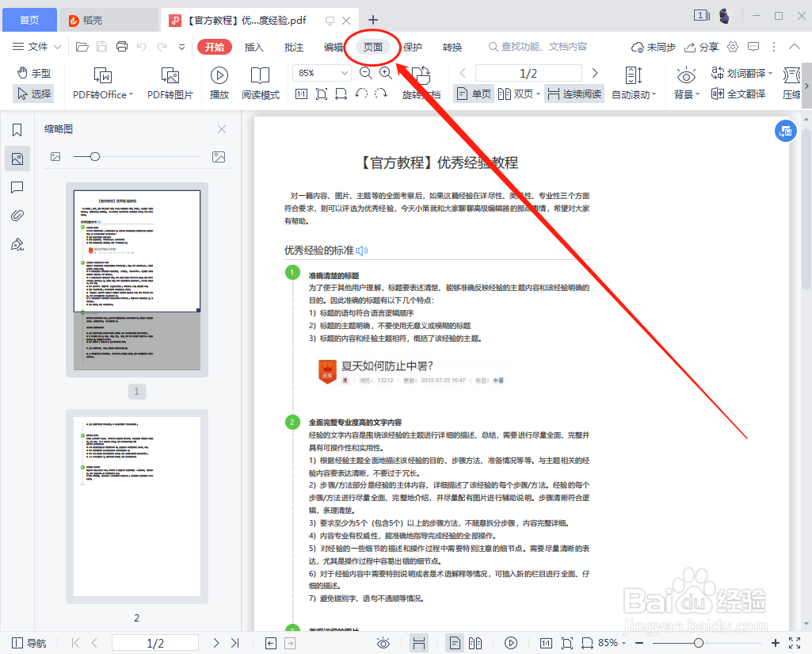812x654 pixels.
Task: Click fit page icon in toolbar
Action: [x=321, y=94]
